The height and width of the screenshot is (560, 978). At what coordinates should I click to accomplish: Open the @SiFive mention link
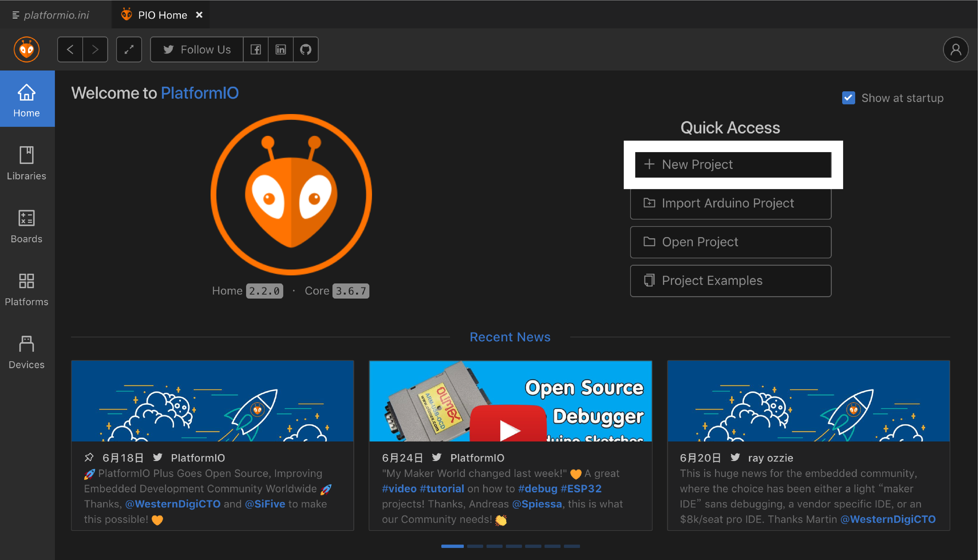click(265, 504)
